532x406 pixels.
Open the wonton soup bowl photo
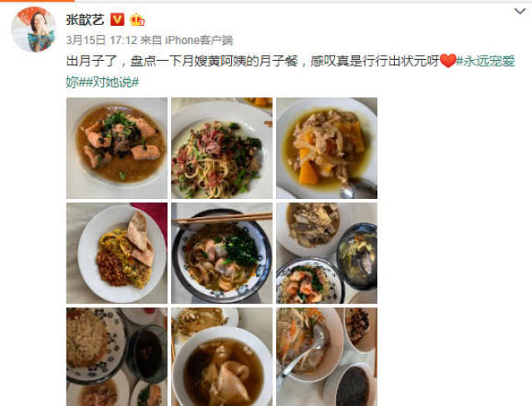point(222,357)
